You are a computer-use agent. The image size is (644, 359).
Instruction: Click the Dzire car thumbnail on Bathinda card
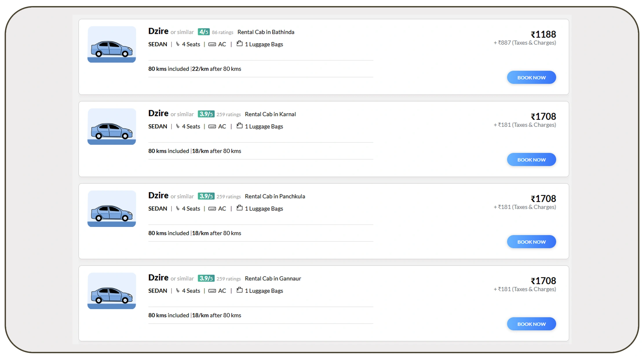[x=112, y=44]
